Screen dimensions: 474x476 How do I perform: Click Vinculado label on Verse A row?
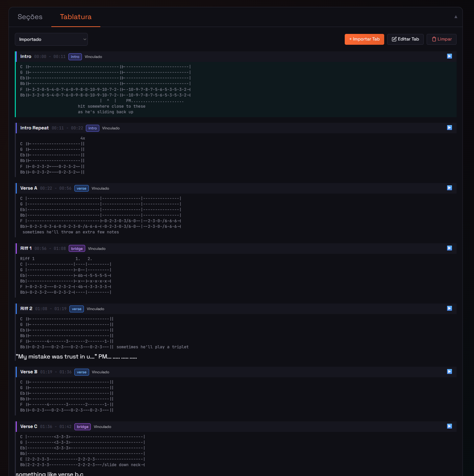pyautogui.click(x=100, y=188)
